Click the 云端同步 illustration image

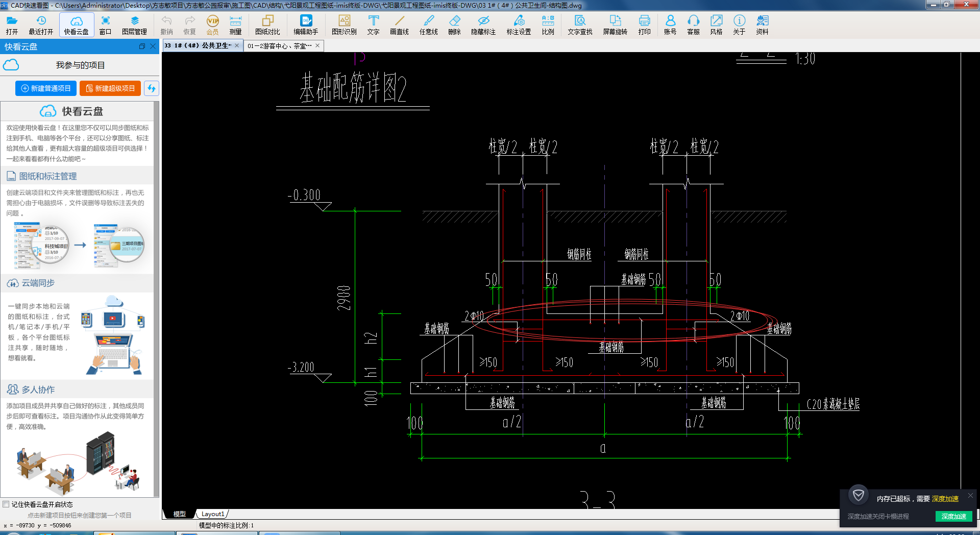click(112, 335)
